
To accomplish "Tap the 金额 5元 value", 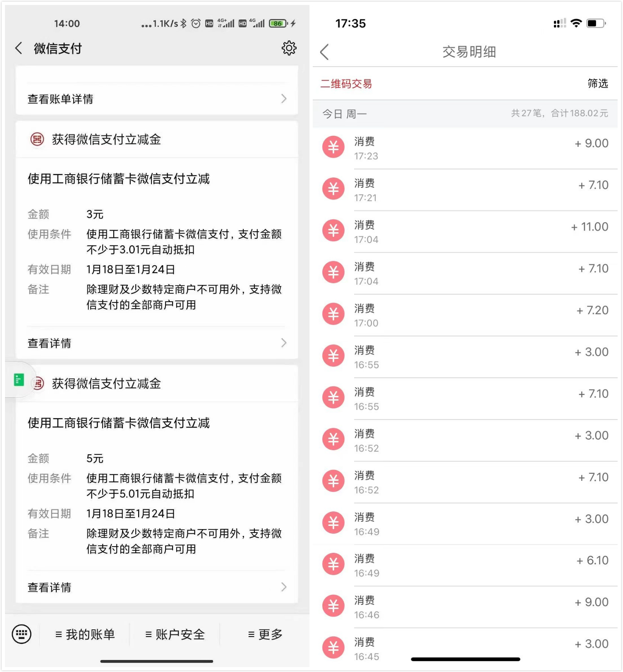I will [x=95, y=458].
